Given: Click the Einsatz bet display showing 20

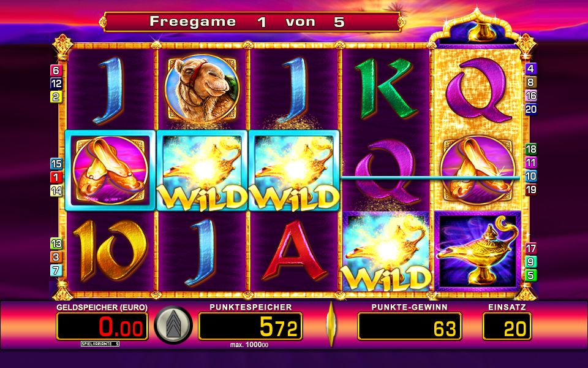Looking at the screenshot, I should tap(507, 326).
